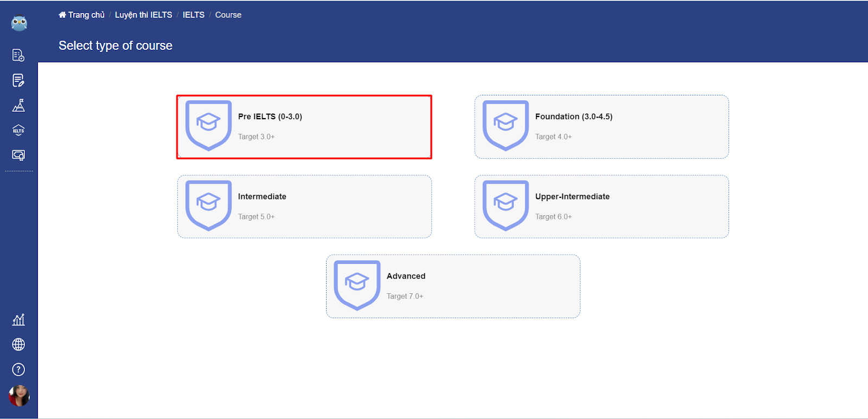Click the 'Target 5.0+' text

click(256, 216)
